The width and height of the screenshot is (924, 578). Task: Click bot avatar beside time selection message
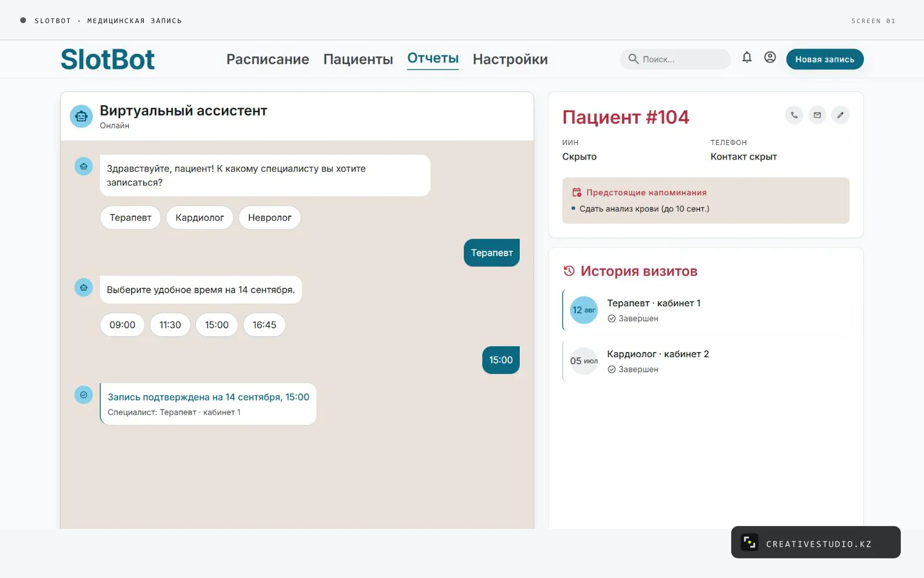pyautogui.click(x=84, y=287)
